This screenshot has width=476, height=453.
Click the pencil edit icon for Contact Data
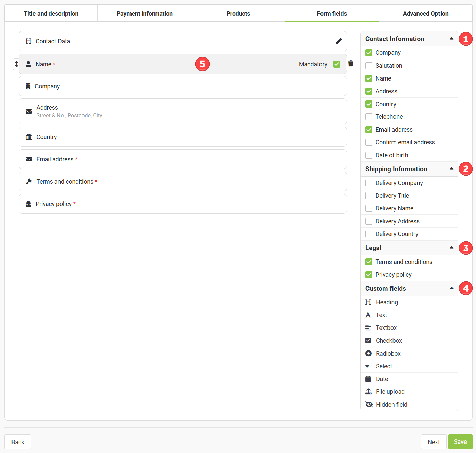tap(339, 41)
